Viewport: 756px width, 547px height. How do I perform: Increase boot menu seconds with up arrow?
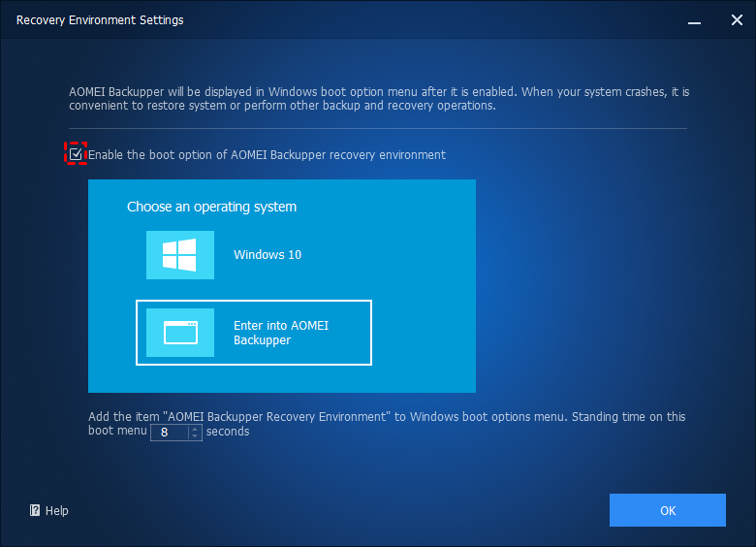(x=195, y=429)
